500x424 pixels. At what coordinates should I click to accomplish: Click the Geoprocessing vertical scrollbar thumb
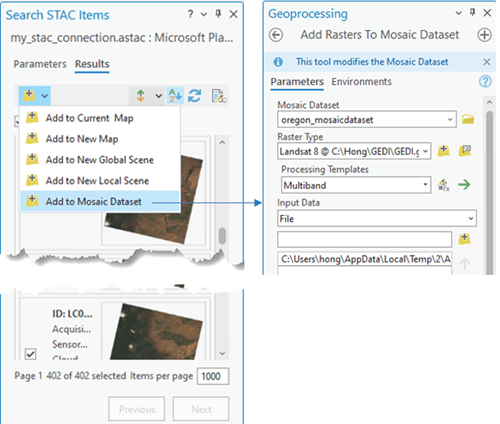click(489, 192)
